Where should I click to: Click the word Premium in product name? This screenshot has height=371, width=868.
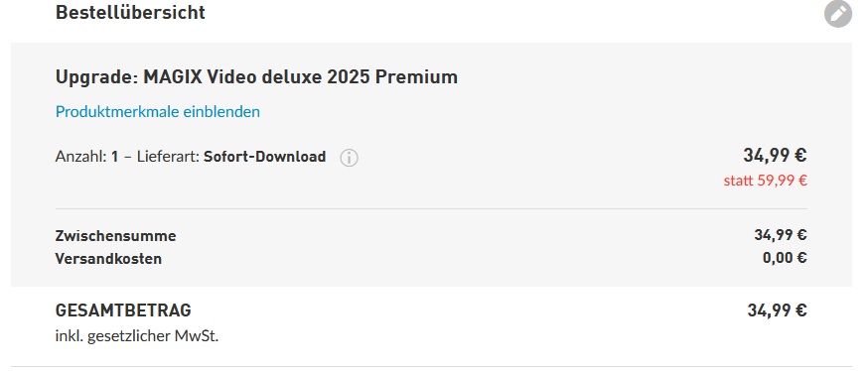[417, 76]
